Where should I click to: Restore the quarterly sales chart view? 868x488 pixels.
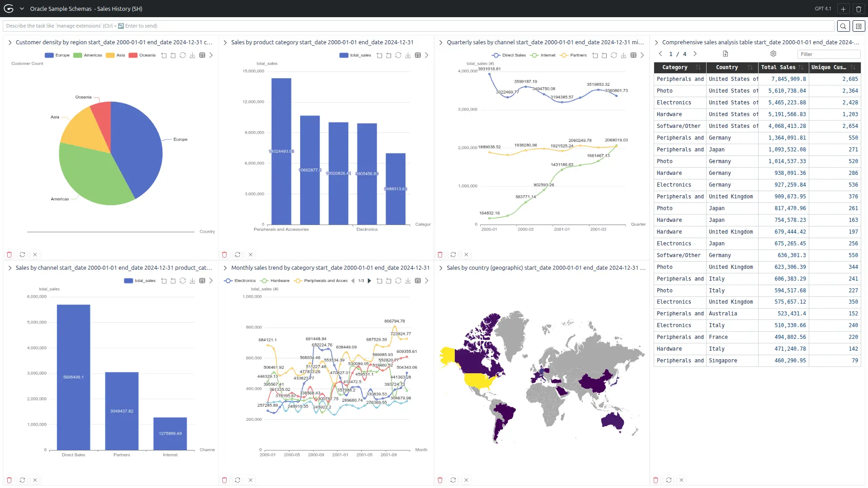point(614,55)
